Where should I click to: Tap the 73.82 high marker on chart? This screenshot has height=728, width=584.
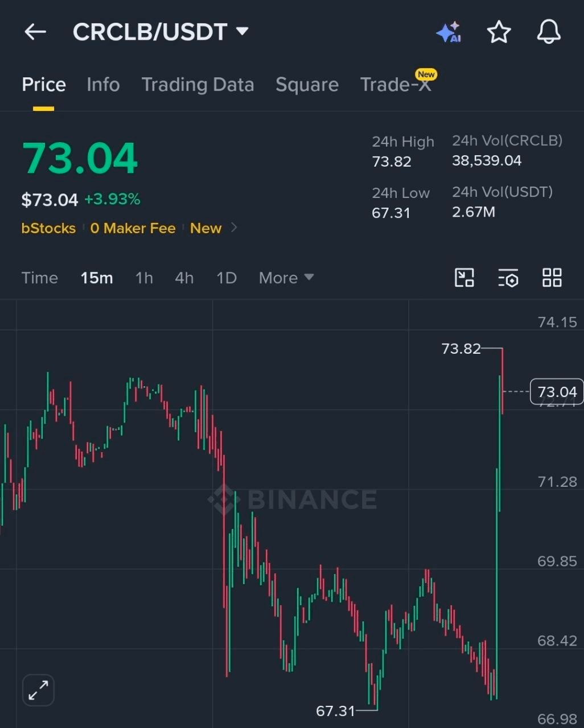(x=461, y=348)
